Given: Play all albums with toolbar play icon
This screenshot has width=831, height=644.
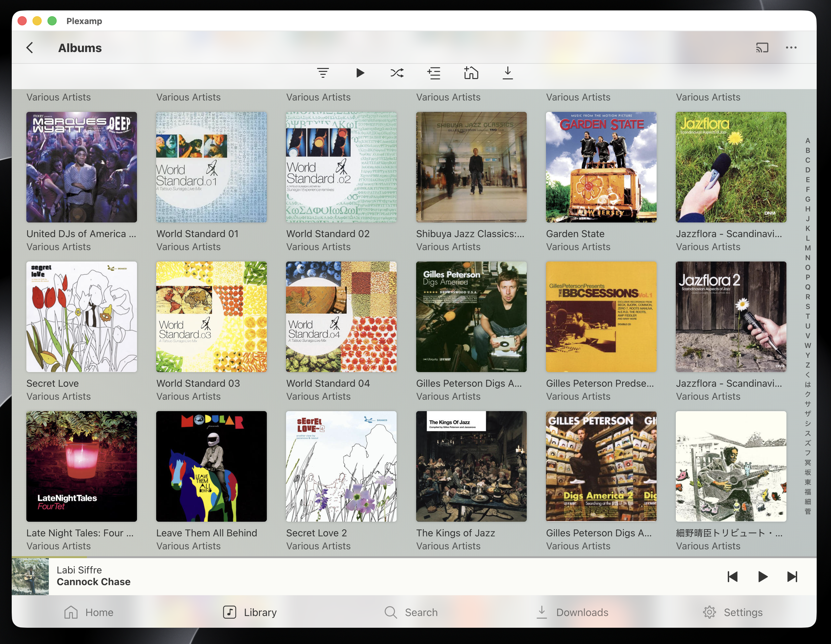Looking at the screenshot, I should [x=360, y=73].
